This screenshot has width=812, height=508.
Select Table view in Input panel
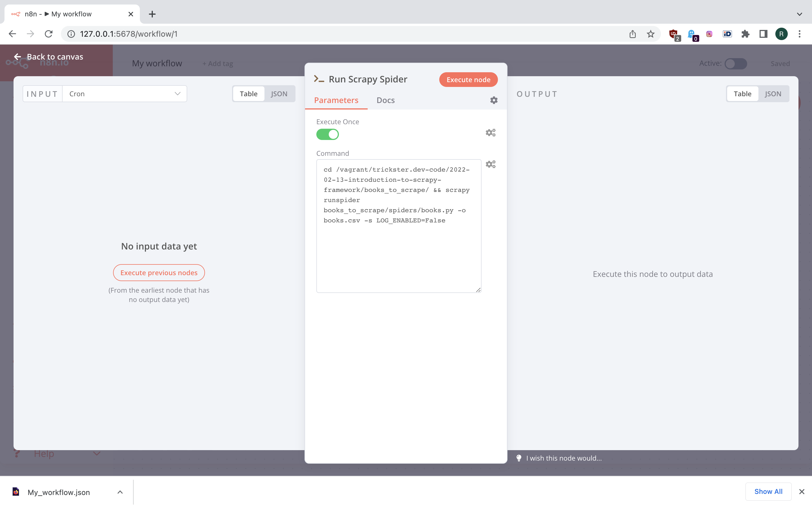[x=249, y=94]
